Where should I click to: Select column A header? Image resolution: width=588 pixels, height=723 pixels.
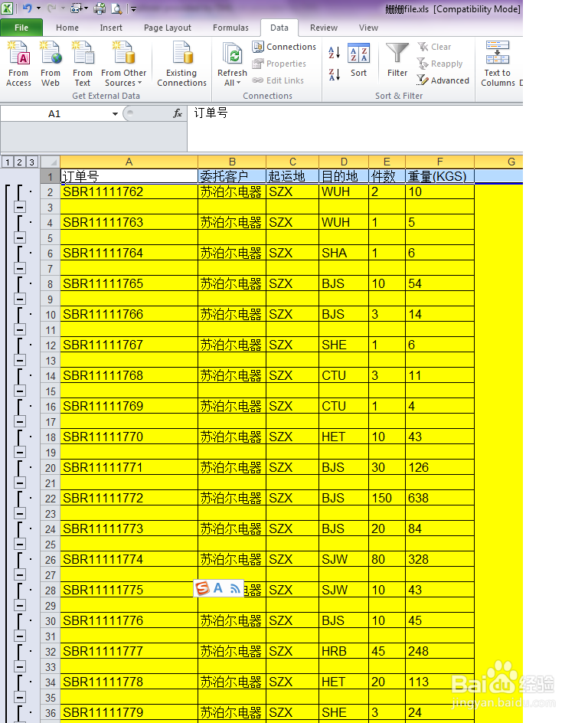click(x=129, y=162)
